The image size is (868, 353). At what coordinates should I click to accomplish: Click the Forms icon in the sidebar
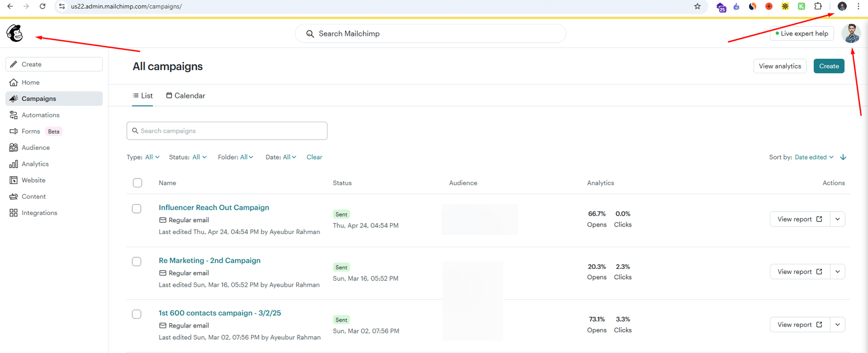click(x=14, y=131)
